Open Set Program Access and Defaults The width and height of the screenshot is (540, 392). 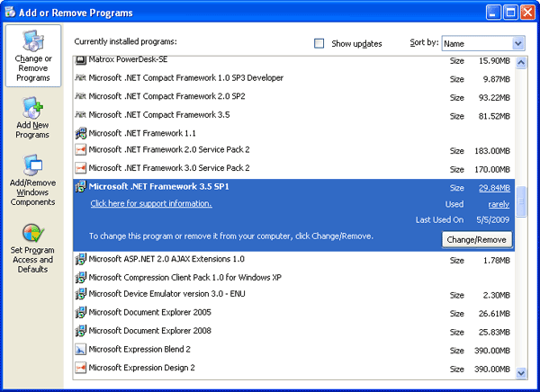[x=32, y=248]
